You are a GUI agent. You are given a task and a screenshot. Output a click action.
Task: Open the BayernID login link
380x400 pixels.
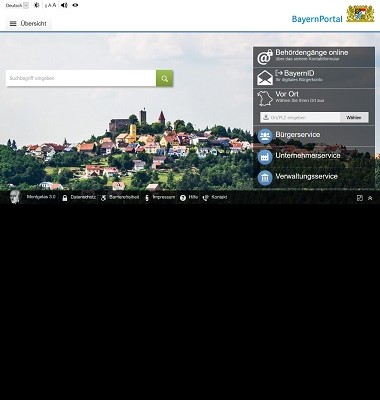point(295,73)
